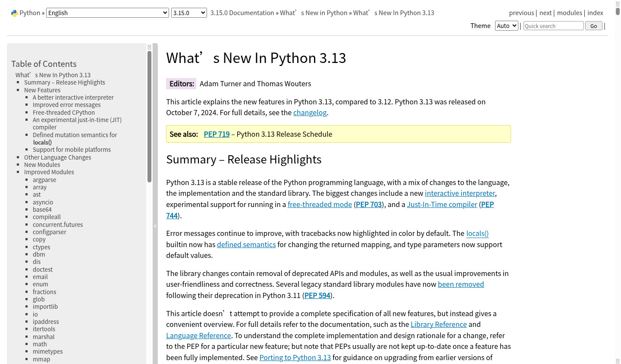Image resolution: width=621 pixels, height=364 pixels.
Task: Open the PEP 719 link
Action: [216, 134]
